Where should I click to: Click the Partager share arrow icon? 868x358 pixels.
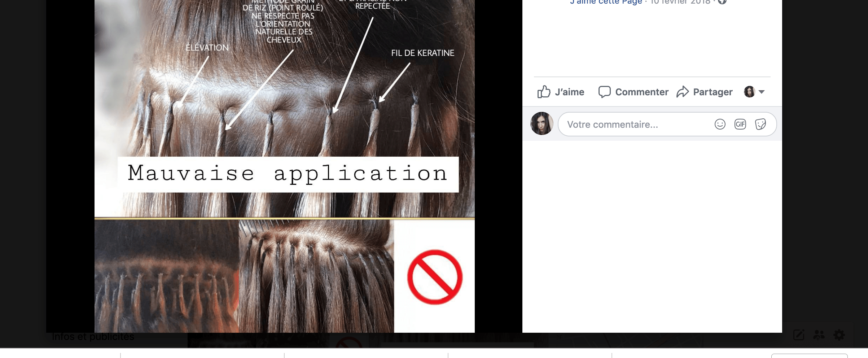(x=683, y=92)
